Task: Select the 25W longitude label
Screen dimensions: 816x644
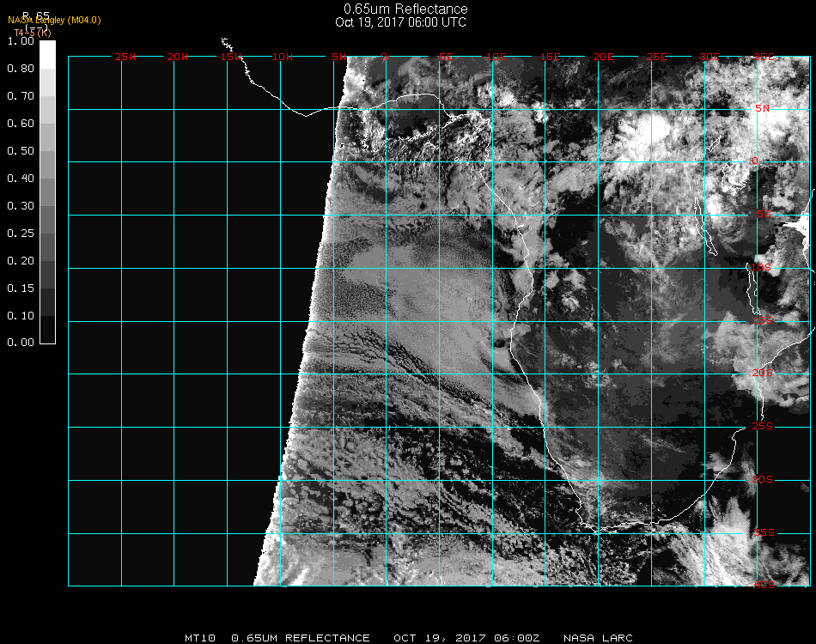Action: point(125,57)
